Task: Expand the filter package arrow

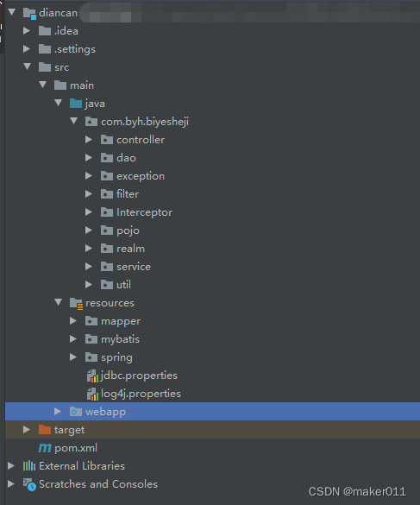Action: tap(89, 193)
